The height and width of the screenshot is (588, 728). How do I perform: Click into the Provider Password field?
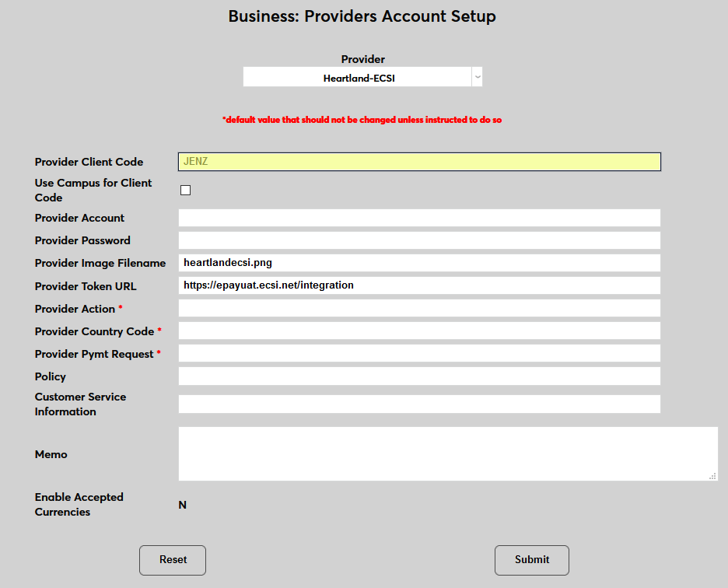pyautogui.click(x=419, y=240)
